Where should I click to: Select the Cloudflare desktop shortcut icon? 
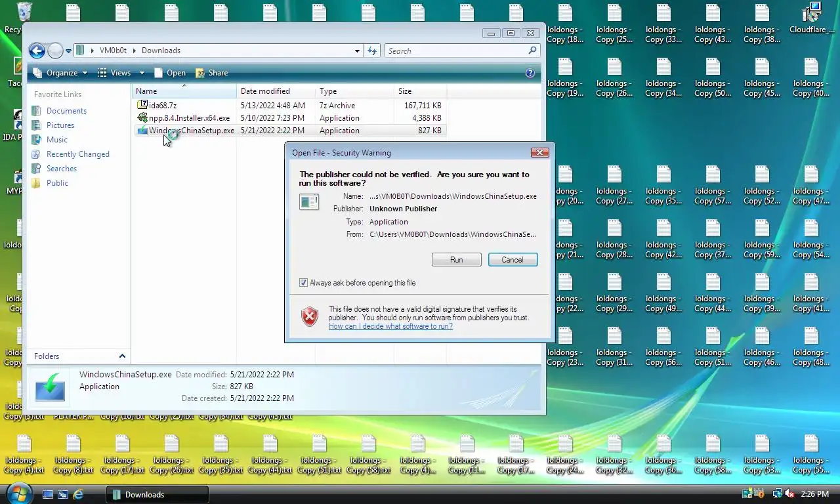click(x=812, y=18)
